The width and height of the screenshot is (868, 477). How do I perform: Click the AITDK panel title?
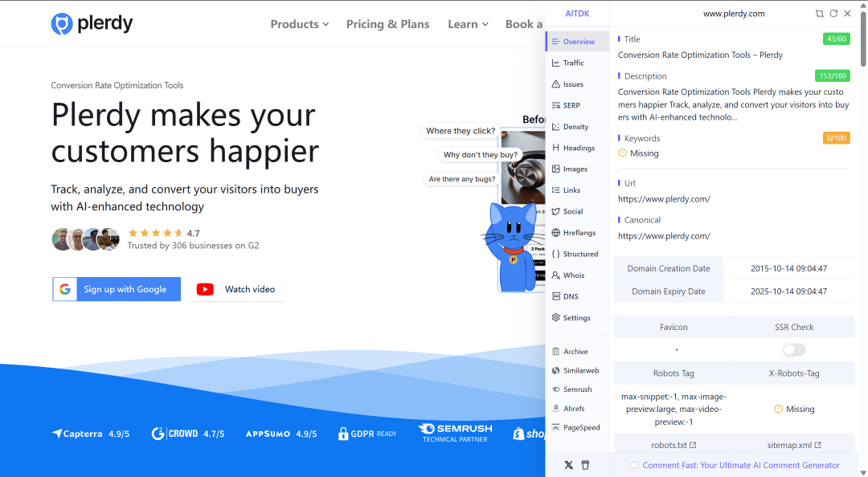[x=577, y=14]
